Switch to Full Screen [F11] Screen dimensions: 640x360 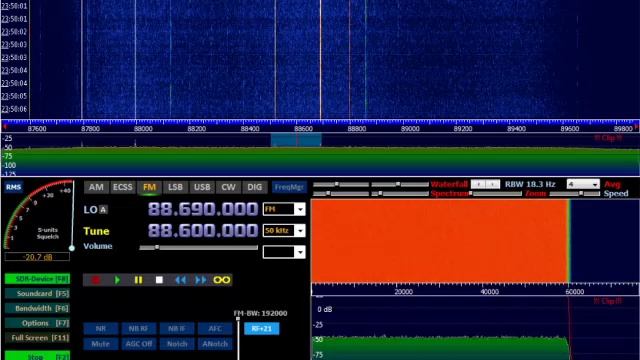pos(38,338)
